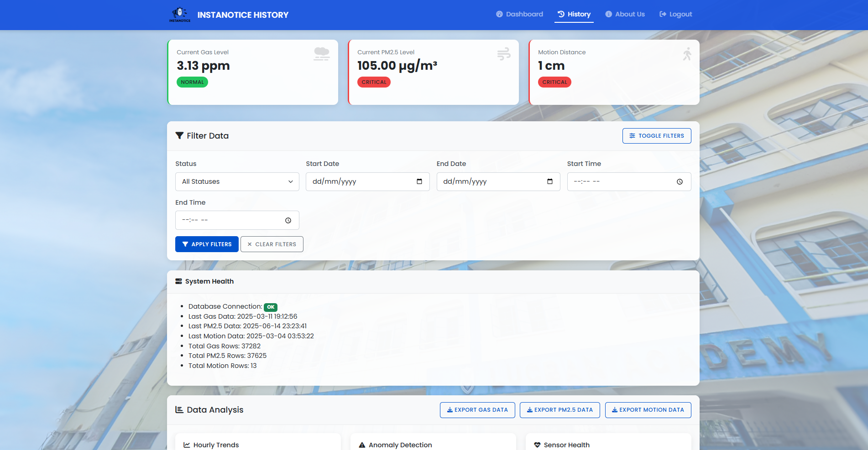Open the End Date calendar picker icon
This screenshot has width=868, height=450.
pyautogui.click(x=549, y=181)
